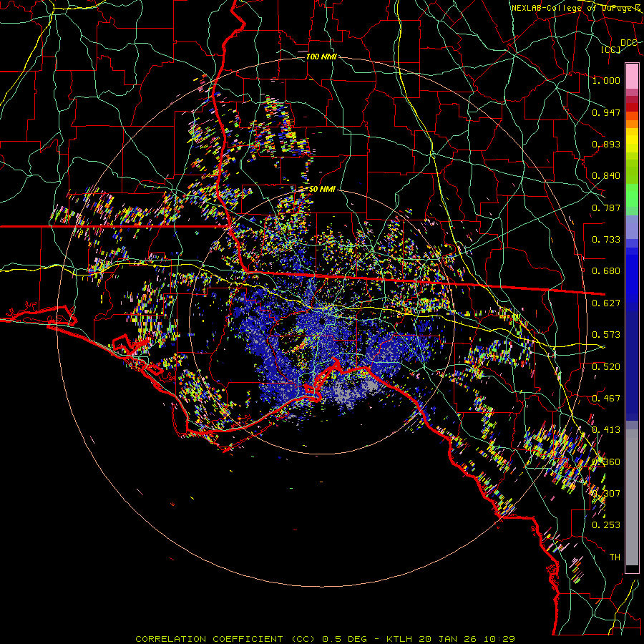The height and width of the screenshot is (644, 644).
Task: Click the 1.000 value on the color scale
Action: pyautogui.click(x=606, y=80)
